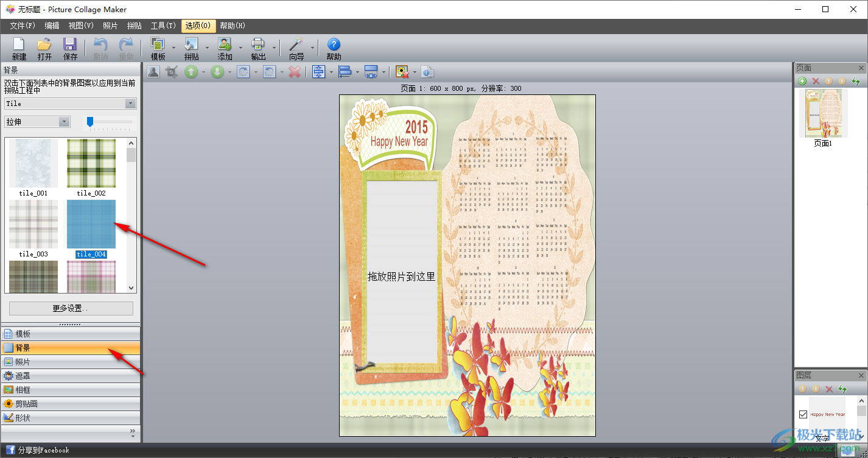
Task: Click the Facebook share icon
Action: click(10, 450)
